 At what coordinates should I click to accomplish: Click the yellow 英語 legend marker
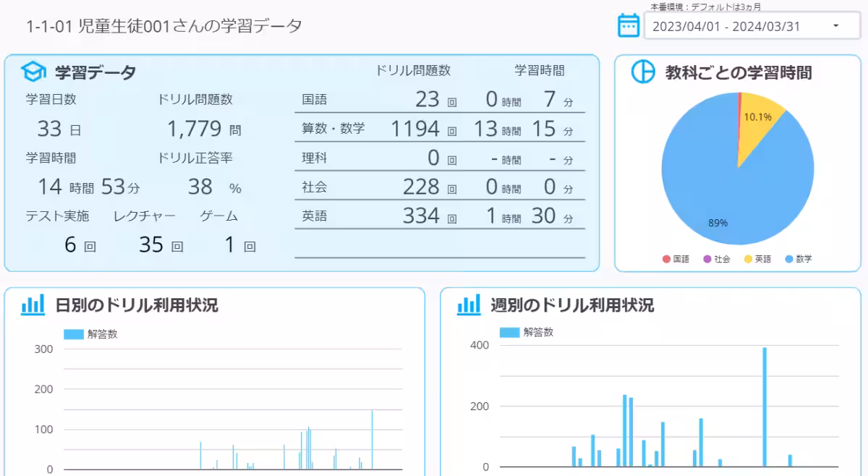tap(747, 258)
